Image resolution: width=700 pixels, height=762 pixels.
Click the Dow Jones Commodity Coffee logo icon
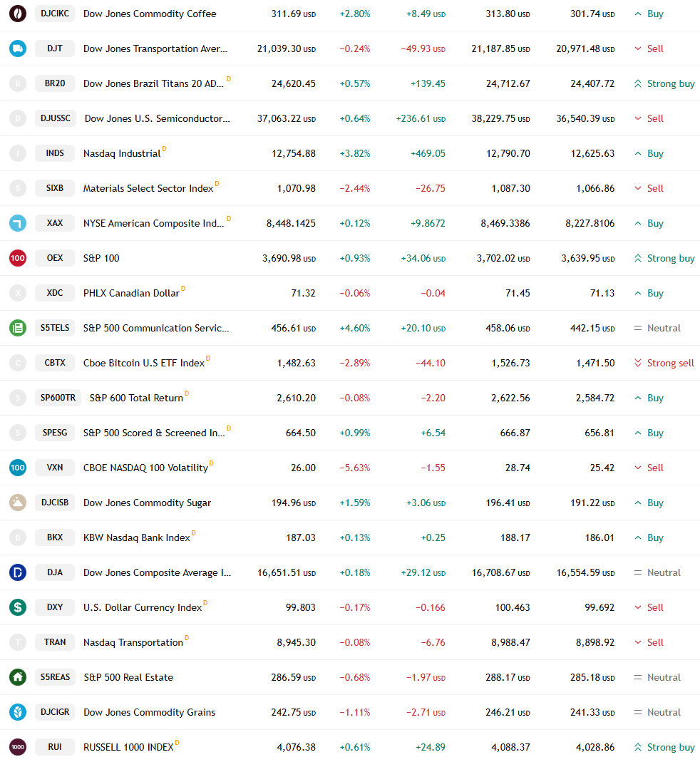point(18,14)
